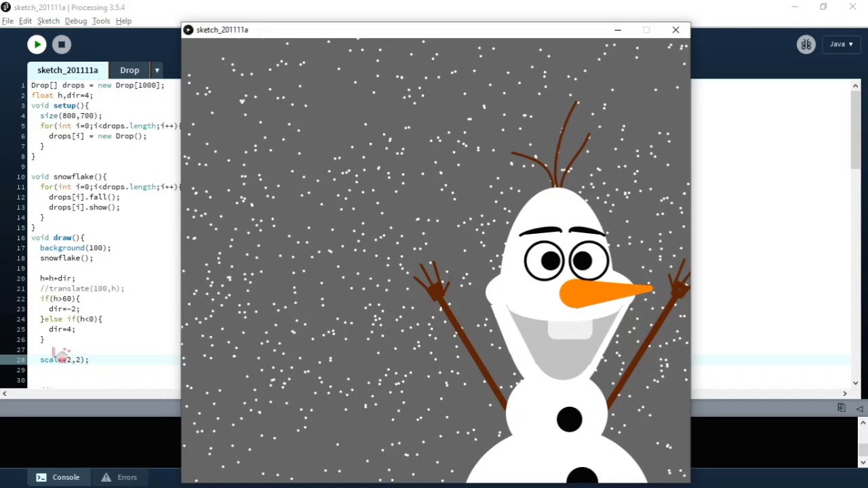Open the Tools menu
868x488 pixels.
click(101, 21)
